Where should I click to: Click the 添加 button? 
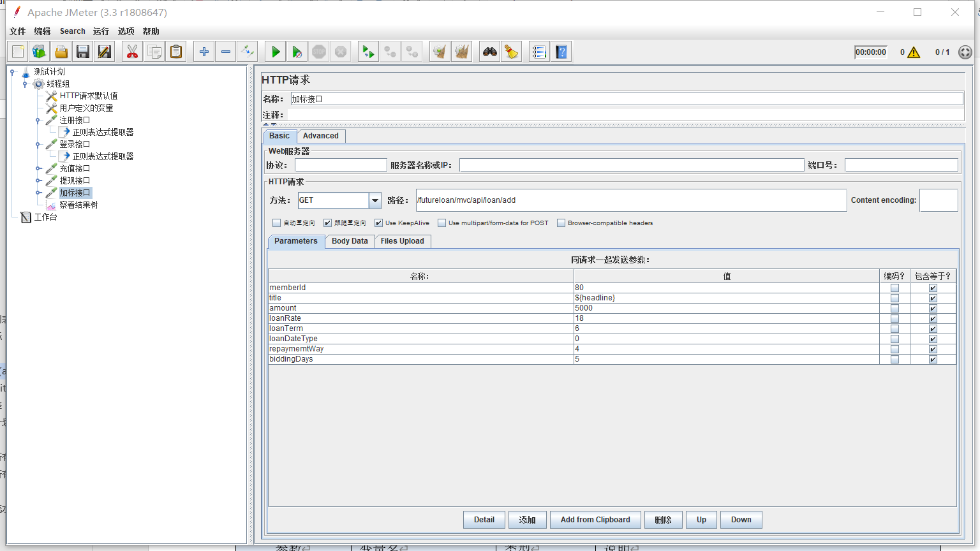click(x=528, y=520)
